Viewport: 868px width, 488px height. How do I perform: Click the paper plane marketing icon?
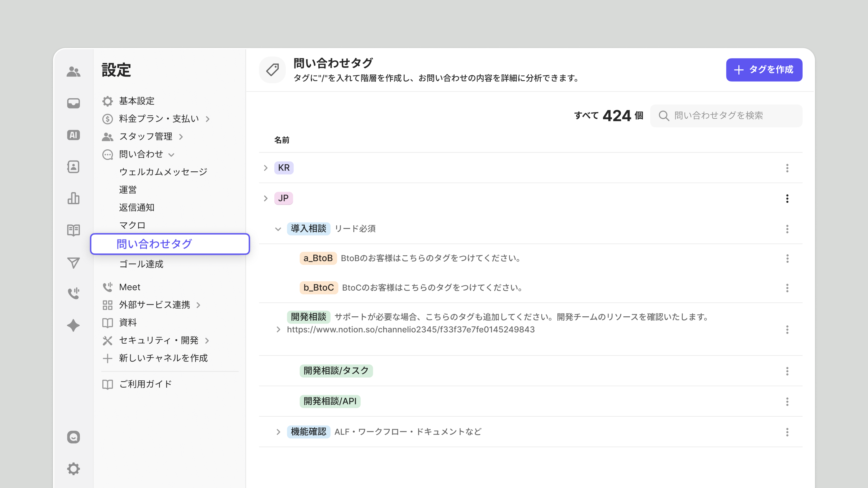click(x=73, y=262)
